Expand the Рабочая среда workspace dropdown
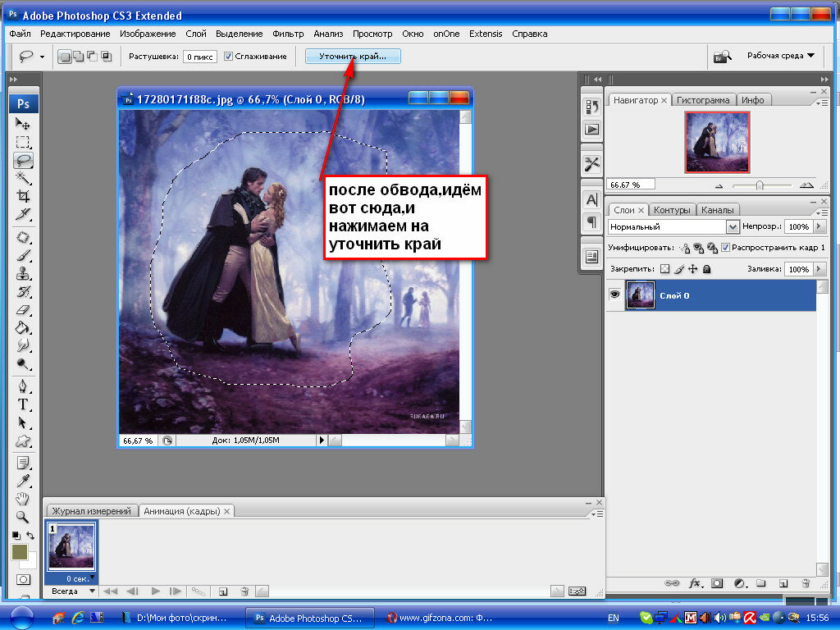 [780, 56]
